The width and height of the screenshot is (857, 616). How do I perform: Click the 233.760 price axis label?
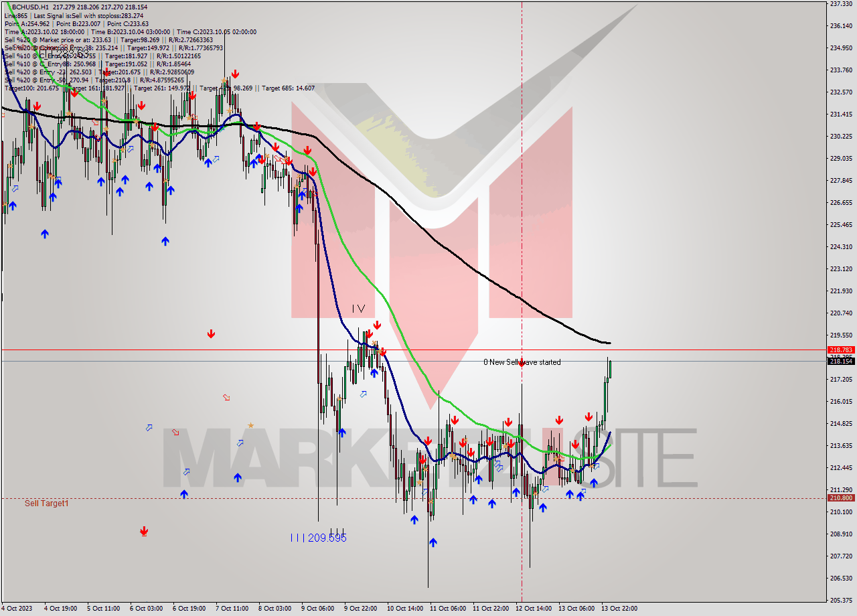tap(841, 70)
